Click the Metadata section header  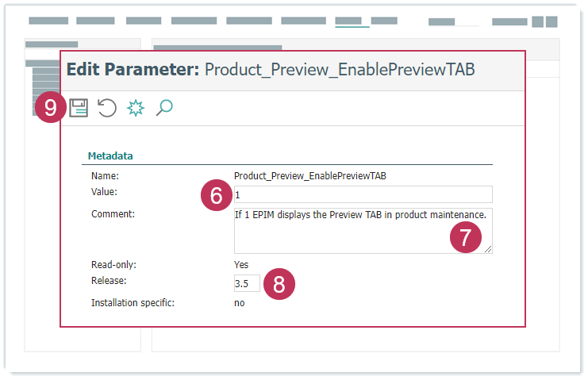[x=110, y=155]
